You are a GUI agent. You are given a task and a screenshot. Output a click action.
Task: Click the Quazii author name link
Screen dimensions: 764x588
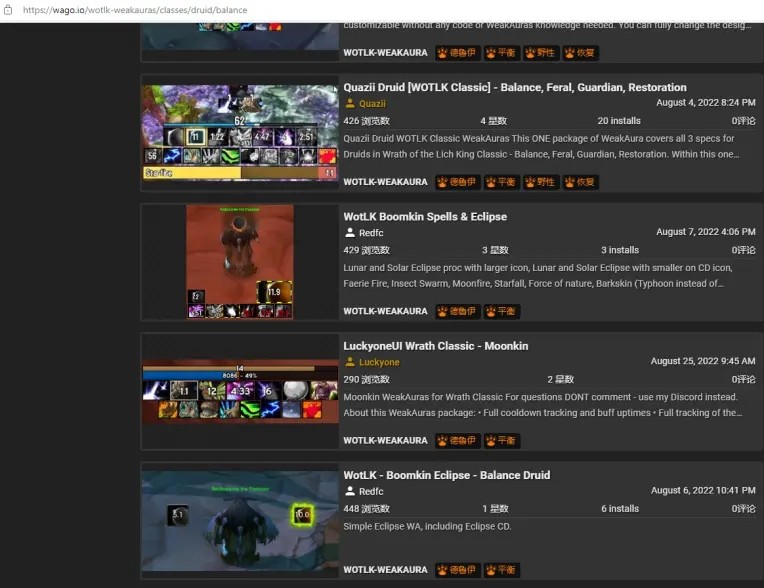pos(372,103)
